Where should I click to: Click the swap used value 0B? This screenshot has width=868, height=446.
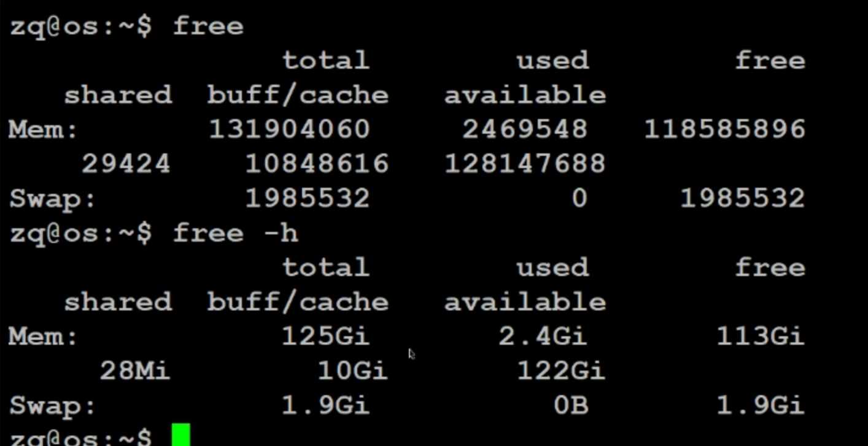pos(570,406)
